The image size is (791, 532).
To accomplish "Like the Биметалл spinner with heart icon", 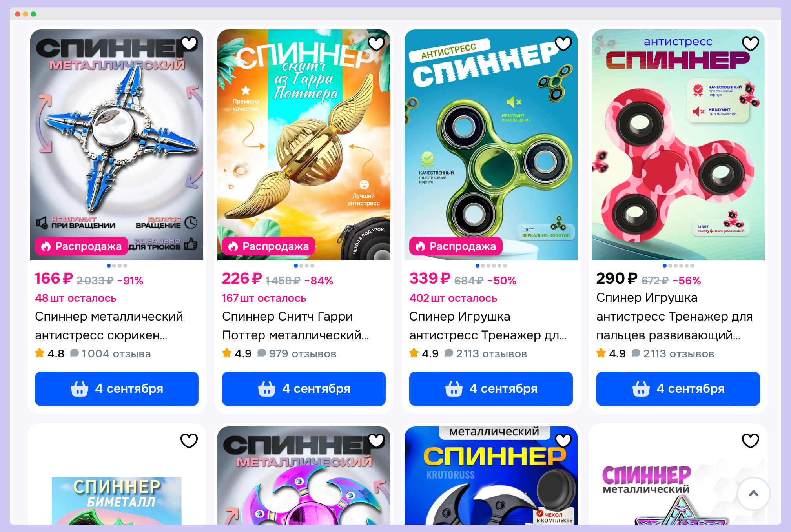I will click(189, 441).
